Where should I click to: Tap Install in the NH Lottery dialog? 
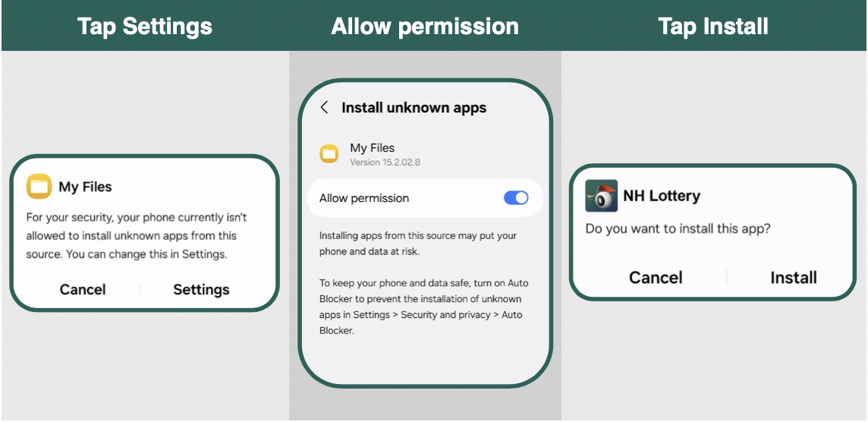click(x=794, y=277)
